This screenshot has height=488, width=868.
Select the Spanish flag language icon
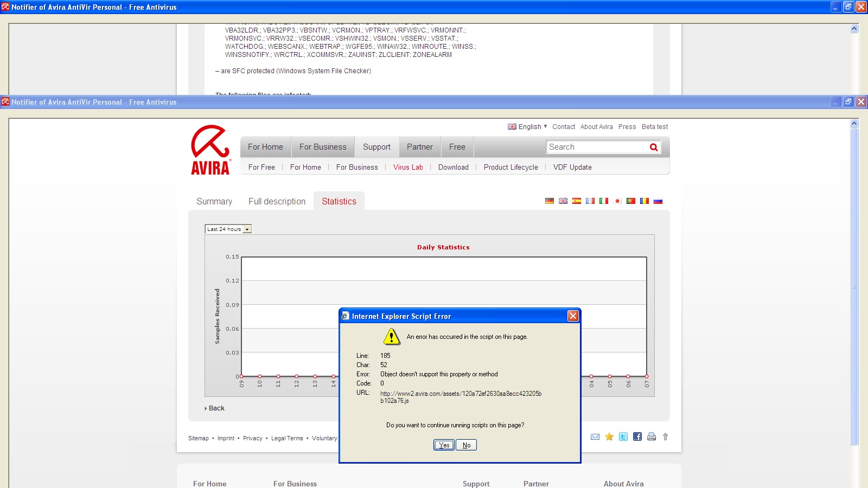[577, 201]
